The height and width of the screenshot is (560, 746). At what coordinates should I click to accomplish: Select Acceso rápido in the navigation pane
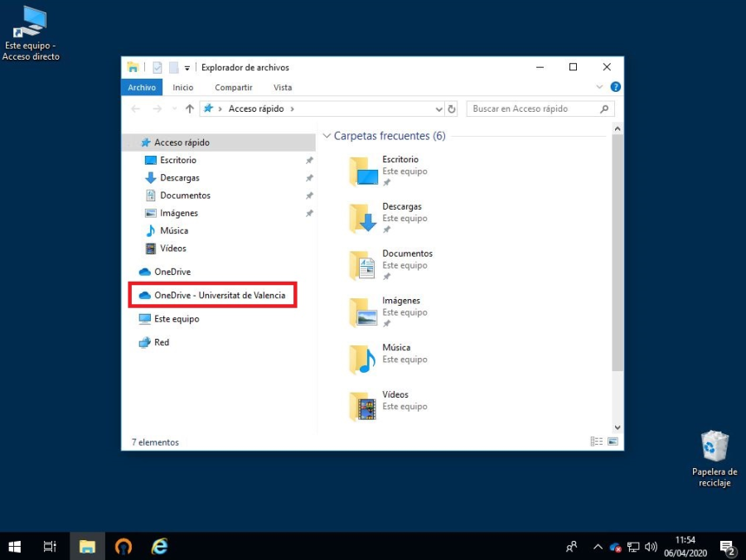click(219, 142)
